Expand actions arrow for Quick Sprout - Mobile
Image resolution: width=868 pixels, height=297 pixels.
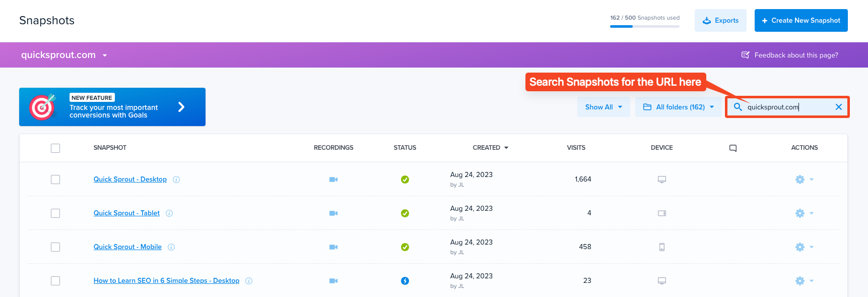(812, 247)
